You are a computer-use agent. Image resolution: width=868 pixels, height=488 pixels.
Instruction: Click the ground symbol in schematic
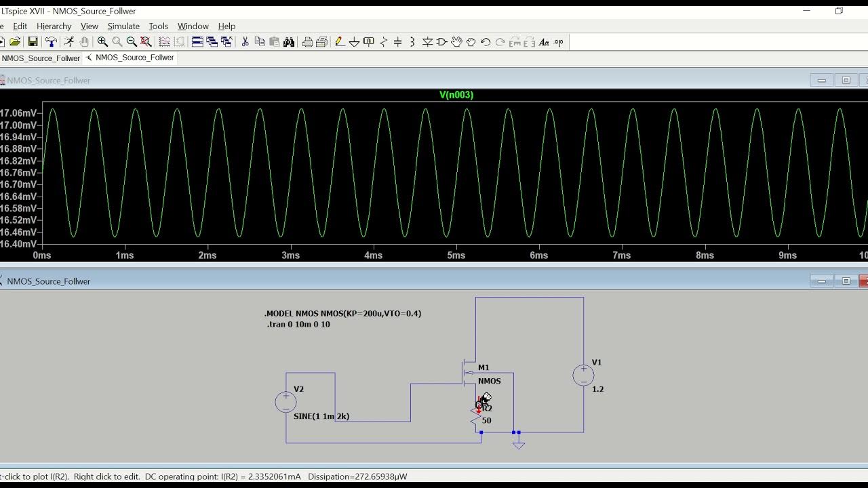tap(519, 444)
